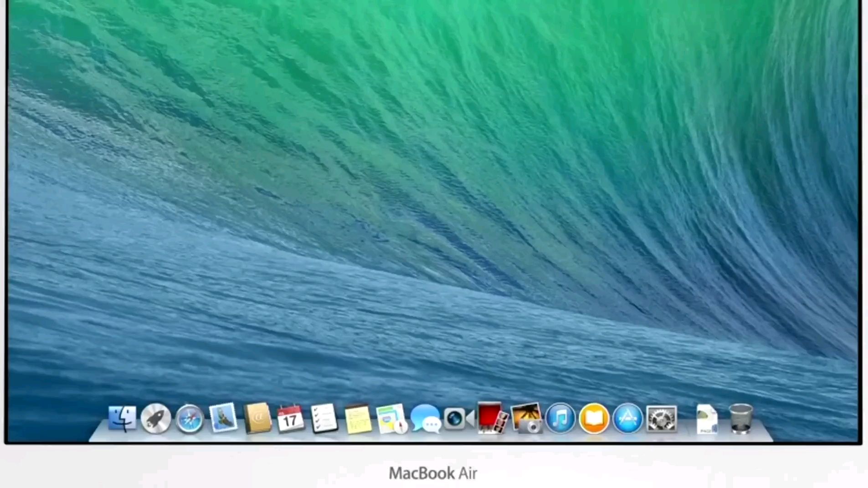Launch Launchpad via the rocket icon
The height and width of the screenshot is (488, 868).
(x=156, y=418)
